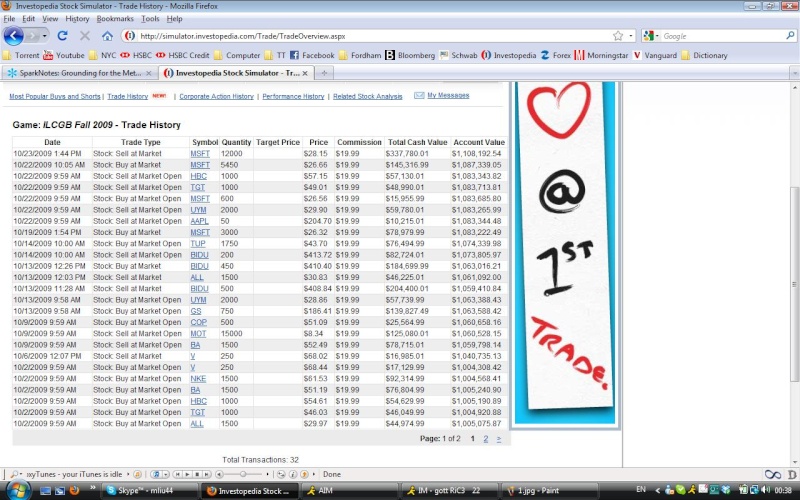Expand hidden system tray icons arrow
The height and width of the screenshot is (500, 800).
click(657, 490)
